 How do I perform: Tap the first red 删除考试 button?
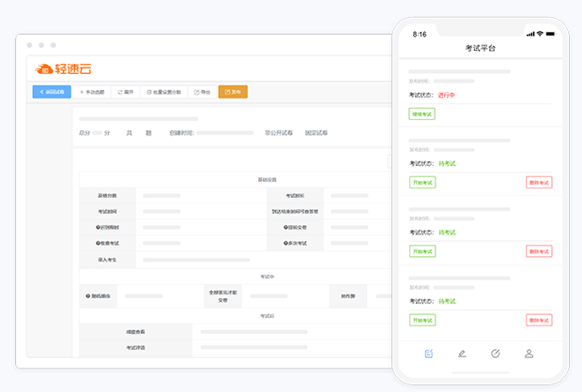pos(539,182)
